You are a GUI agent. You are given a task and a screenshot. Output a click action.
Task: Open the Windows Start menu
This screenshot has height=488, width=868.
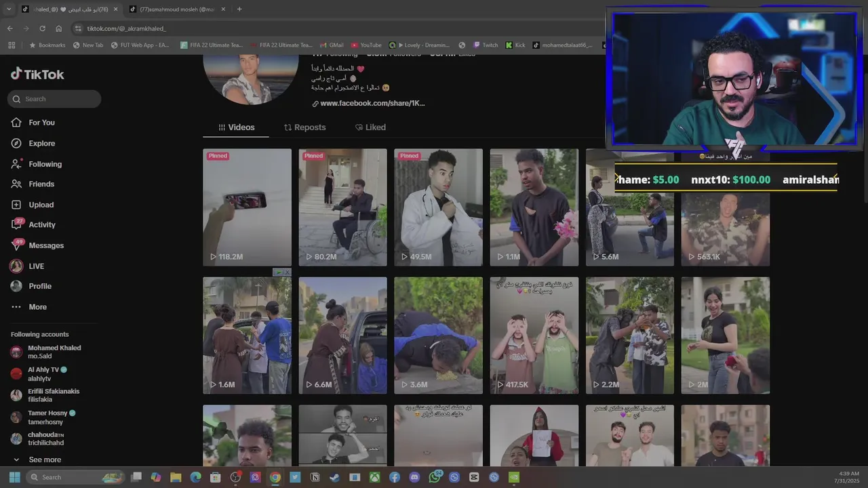coord(14,477)
